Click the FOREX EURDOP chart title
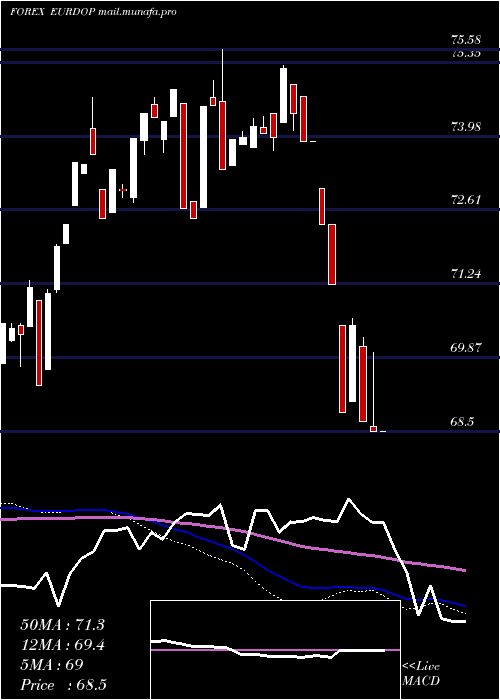The image size is (500, 700). point(52,12)
